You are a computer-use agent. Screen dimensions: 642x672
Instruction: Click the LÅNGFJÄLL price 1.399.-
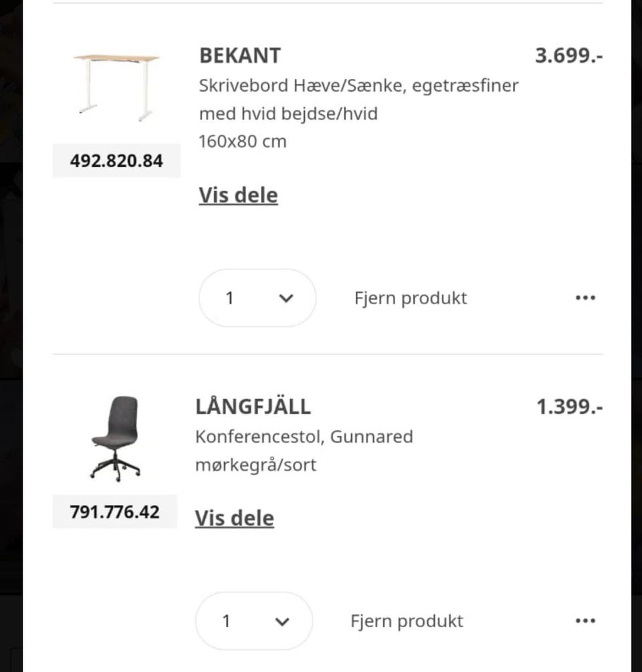569,407
